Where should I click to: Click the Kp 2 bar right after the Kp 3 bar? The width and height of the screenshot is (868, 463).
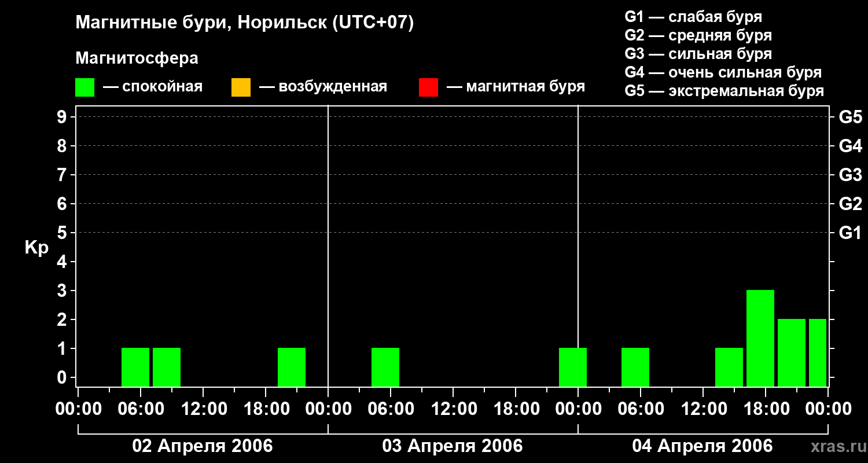click(x=792, y=352)
